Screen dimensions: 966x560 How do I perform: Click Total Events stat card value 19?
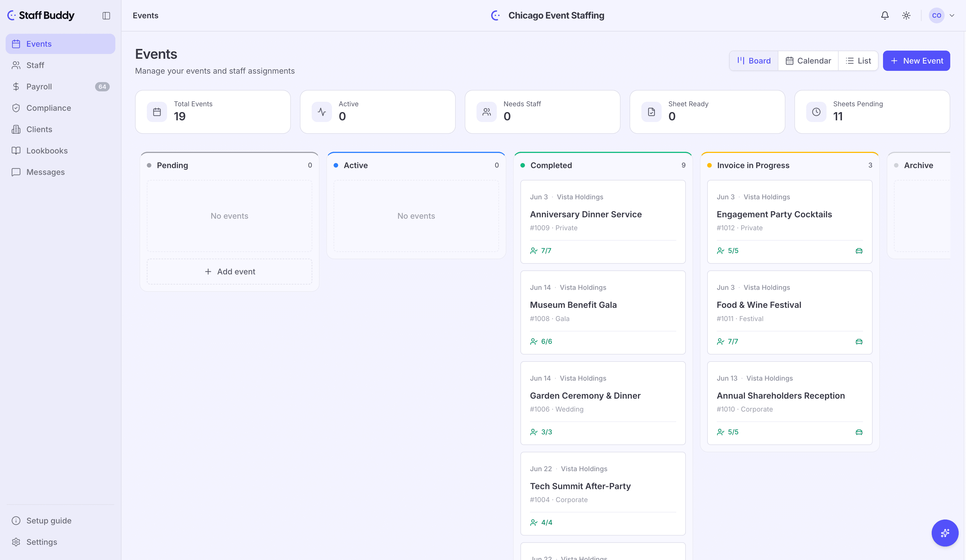180,116
